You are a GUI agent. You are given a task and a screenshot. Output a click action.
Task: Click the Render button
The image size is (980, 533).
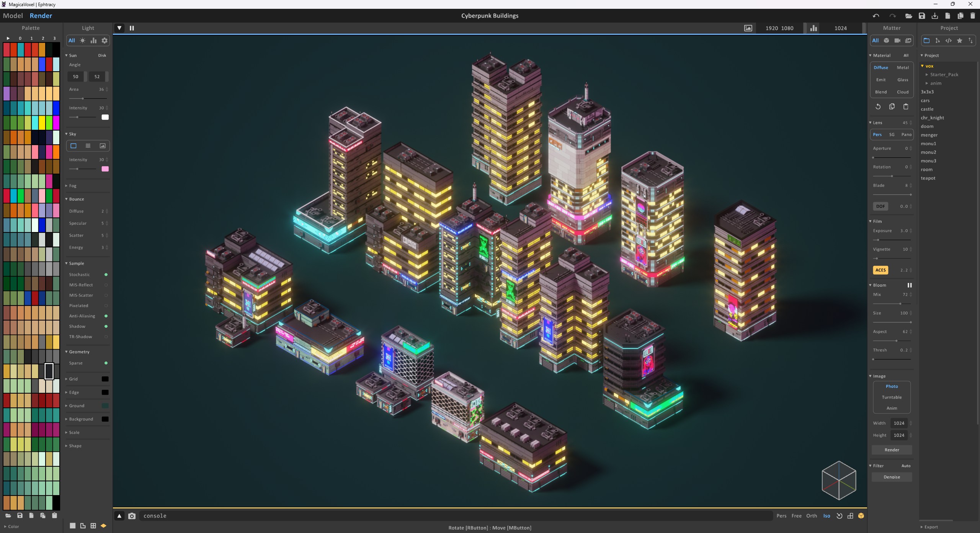pyautogui.click(x=892, y=450)
